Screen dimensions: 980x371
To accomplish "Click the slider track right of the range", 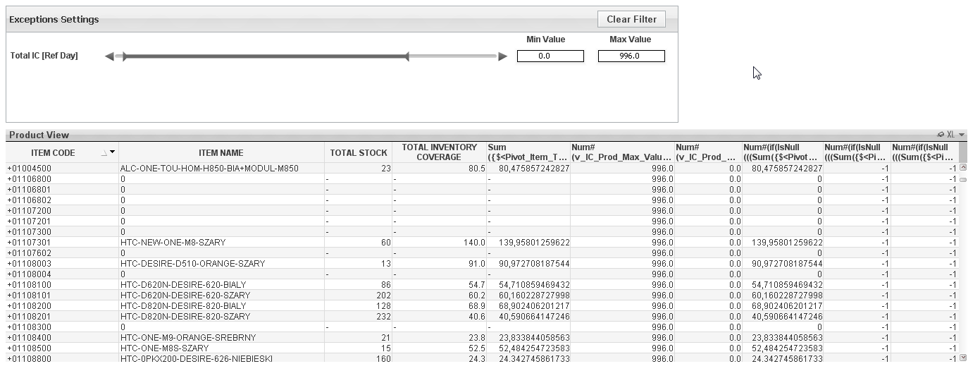I will [452, 56].
